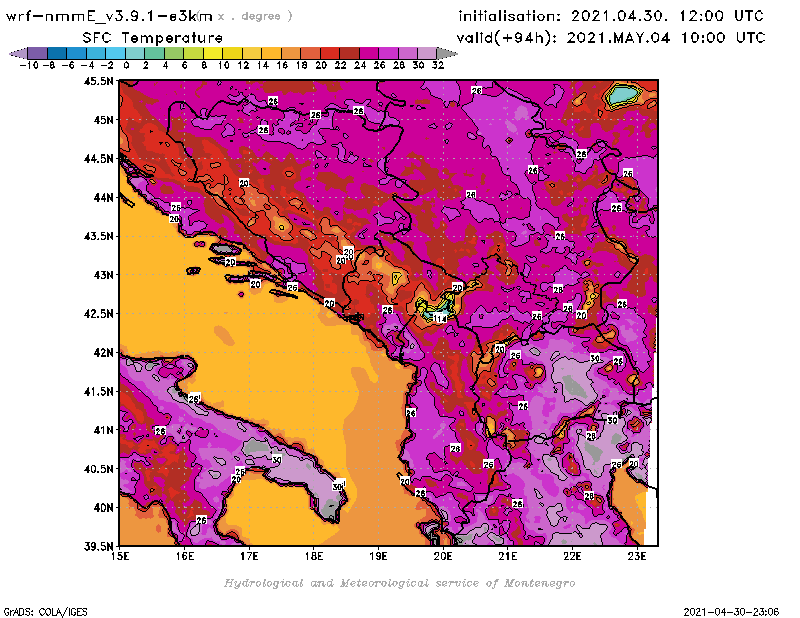Click the green 4 to 6 legend swatch
The height and width of the screenshot is (618, 800).
[174, 53]
